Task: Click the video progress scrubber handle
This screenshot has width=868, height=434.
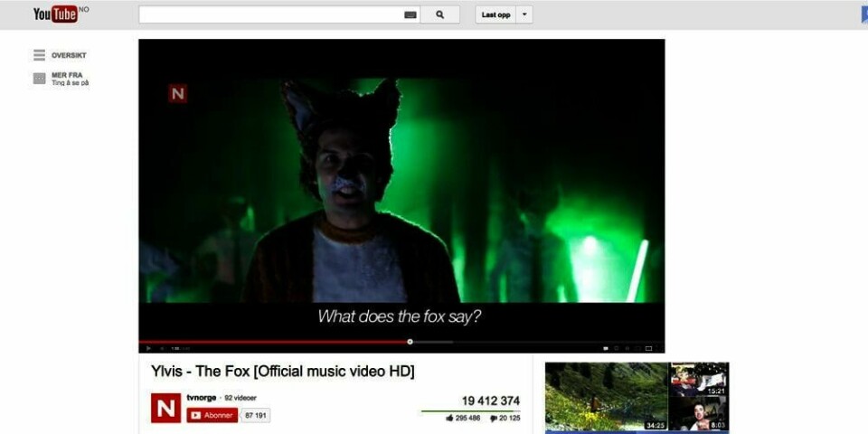Action: click(410, 342)
